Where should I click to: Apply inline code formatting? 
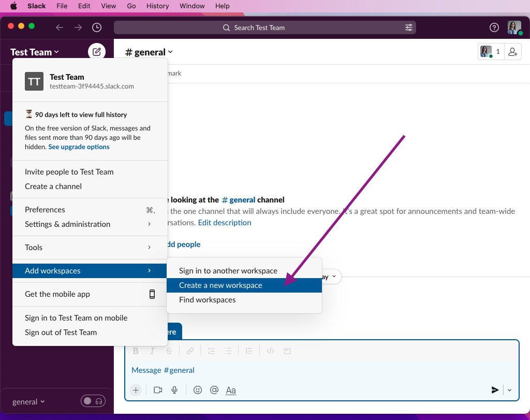(x=270, y=351)
